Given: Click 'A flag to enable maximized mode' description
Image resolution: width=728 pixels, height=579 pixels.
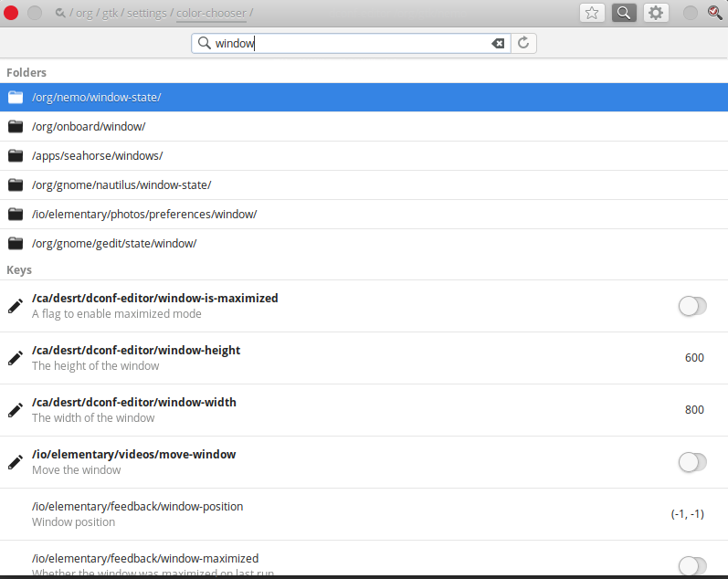Looking at the screenshot, I should 117,314.
